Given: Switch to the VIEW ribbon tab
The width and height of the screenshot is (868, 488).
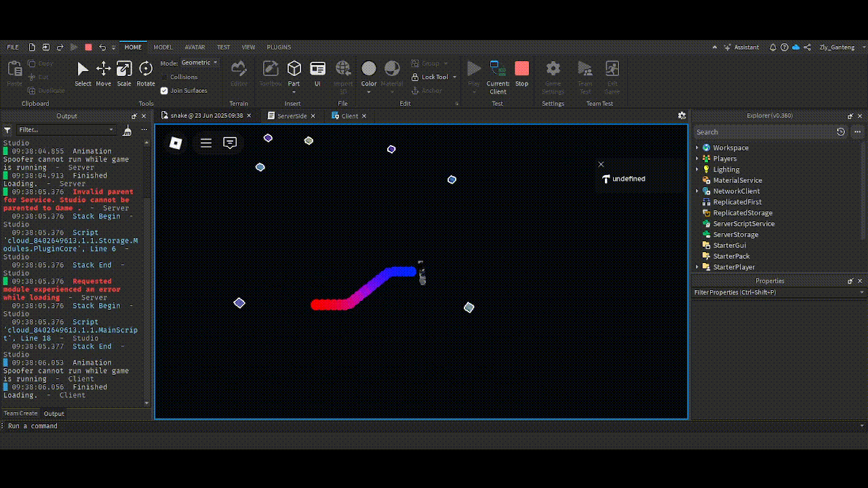Looking at the screenshot, I should click(249, 47).
